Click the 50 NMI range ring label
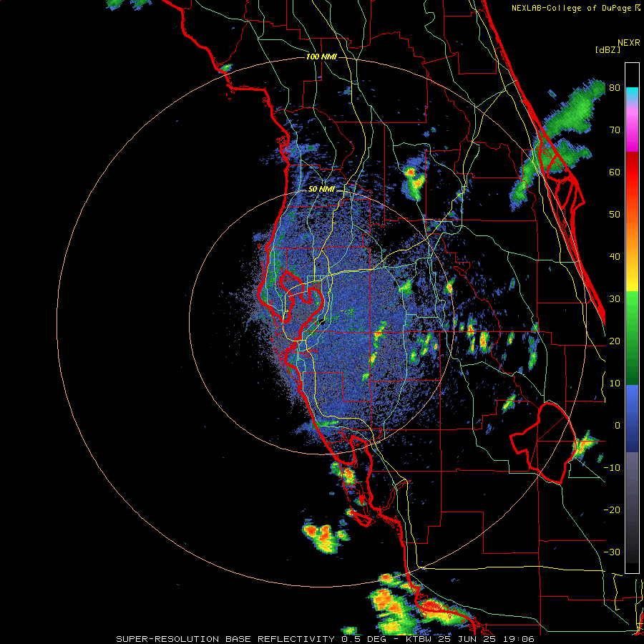 coord(321,190)
